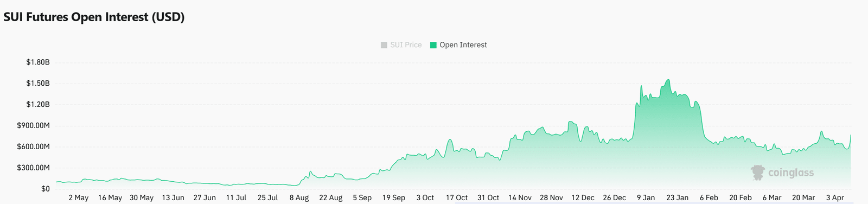Click the green Open Interest legend swatch
Viewport: 868px width, 204px height.
click(x=433, y=45)
